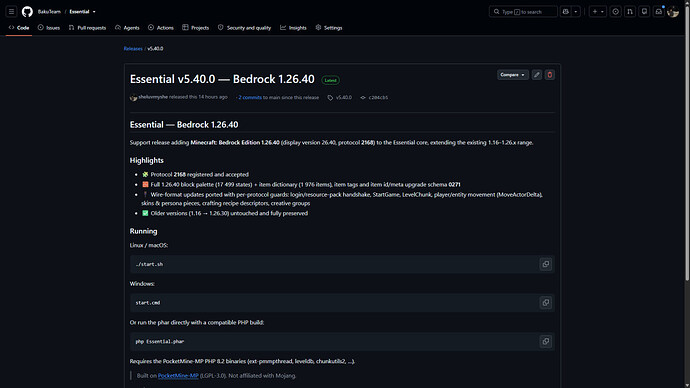Open the release author's username link
This screenshot has width=690, height=388.
click(x=153, y=97)
